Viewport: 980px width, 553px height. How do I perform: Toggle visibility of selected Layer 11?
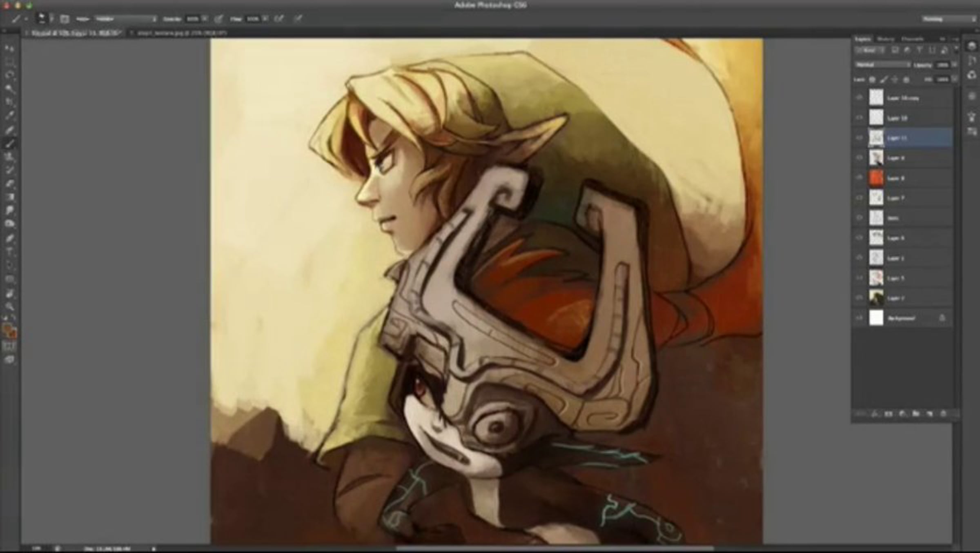pos(860,138)
